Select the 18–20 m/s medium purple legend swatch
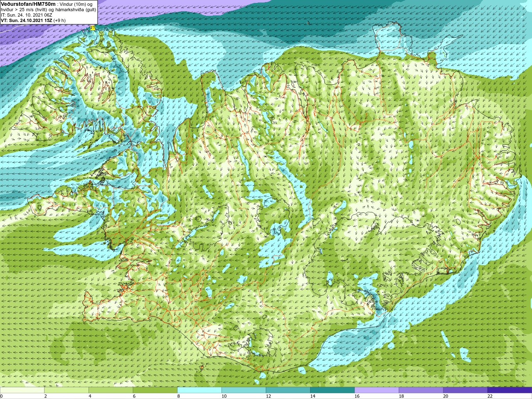This screenshot has height=399, width=532. click(x=421, y=390)
